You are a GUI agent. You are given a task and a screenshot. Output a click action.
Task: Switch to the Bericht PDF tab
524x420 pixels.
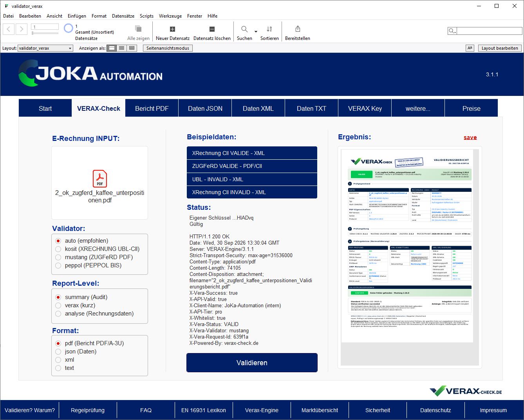pos(152,108)
